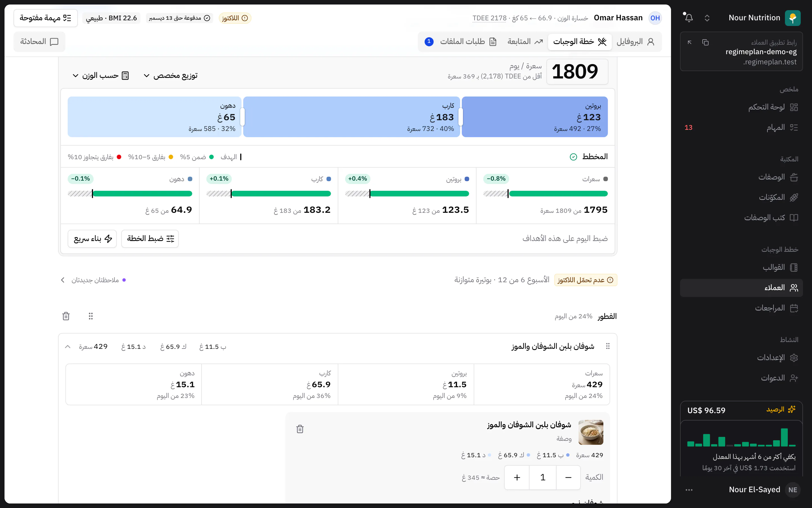The width and height of the screenshot is (812, 508).
Task: Open توزيع مخصص distribution dropdown
Action: (171, 76)
